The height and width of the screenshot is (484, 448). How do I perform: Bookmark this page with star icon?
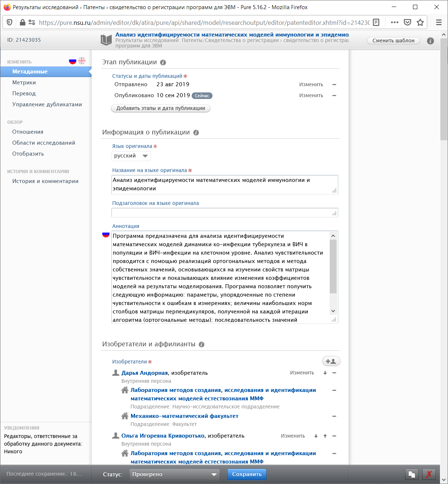[x=420, y=22]
